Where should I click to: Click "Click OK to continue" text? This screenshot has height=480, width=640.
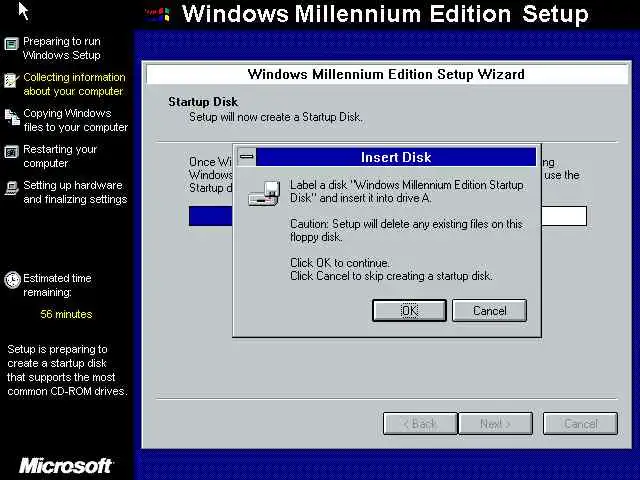click(340, 262)
